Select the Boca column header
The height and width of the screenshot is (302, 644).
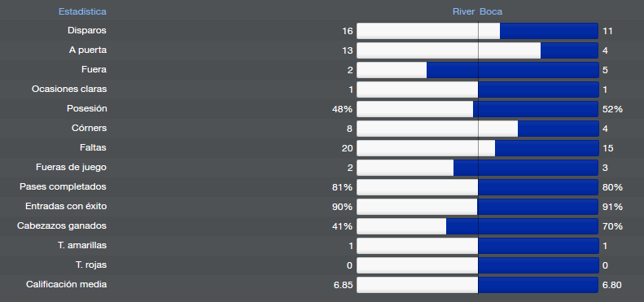tap(491, 11)
